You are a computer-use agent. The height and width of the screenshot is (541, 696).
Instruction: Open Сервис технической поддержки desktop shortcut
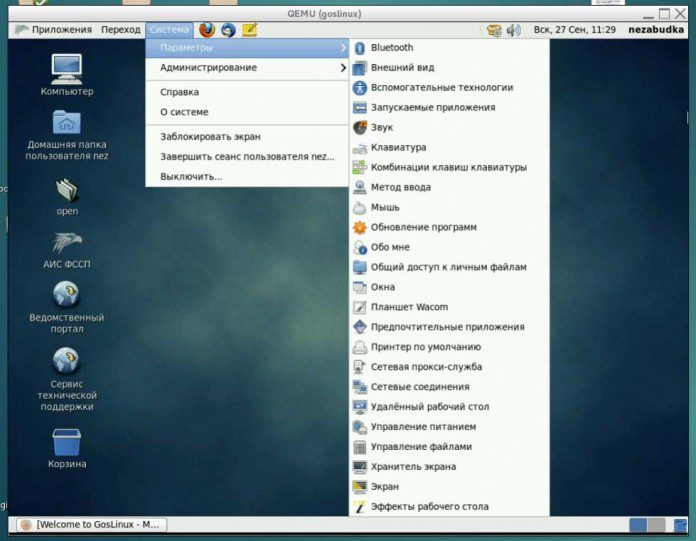[x=67, y=379]
